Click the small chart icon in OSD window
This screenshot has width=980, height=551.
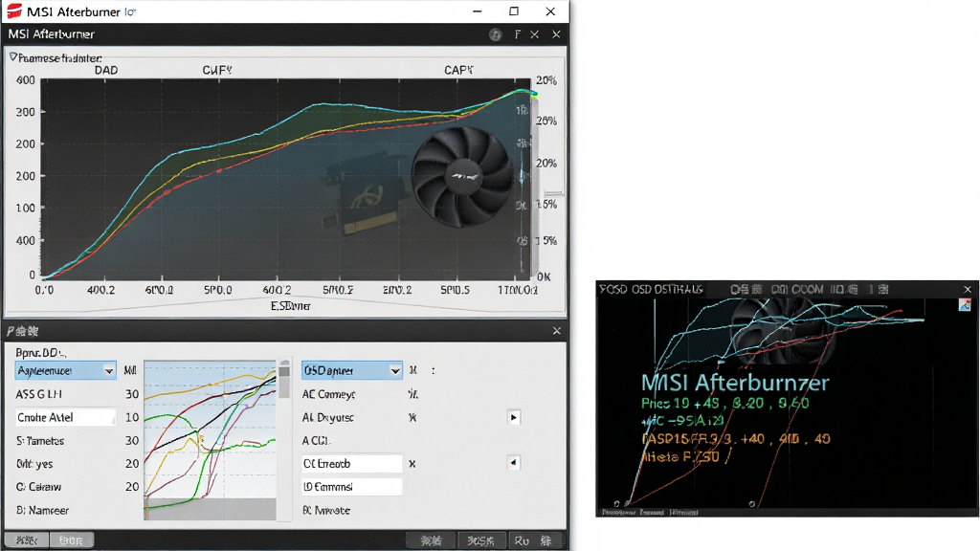click(x=965, y=305)
